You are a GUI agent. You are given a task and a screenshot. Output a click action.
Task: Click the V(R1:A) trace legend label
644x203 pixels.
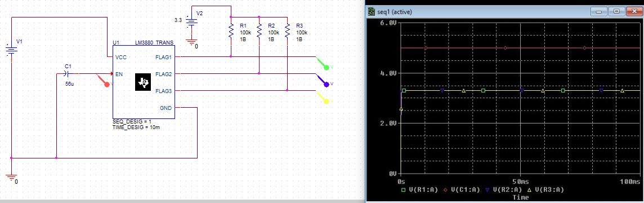[x=423, y=189]
